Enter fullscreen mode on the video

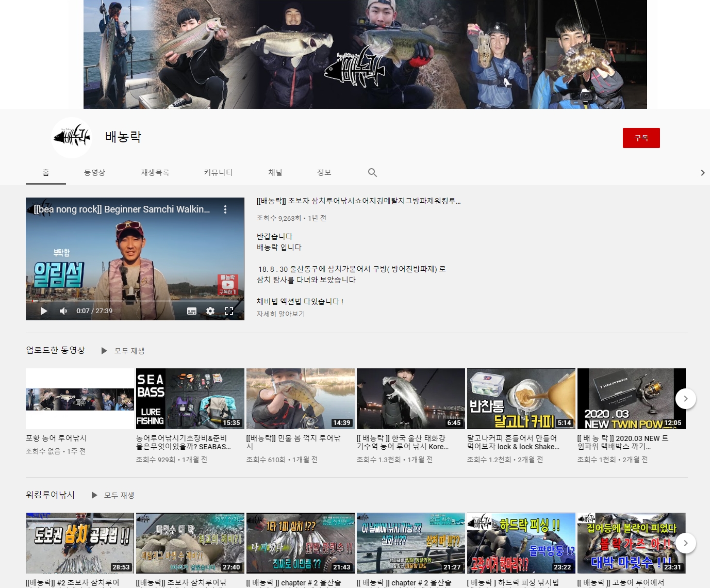click(x=229, y=311)
